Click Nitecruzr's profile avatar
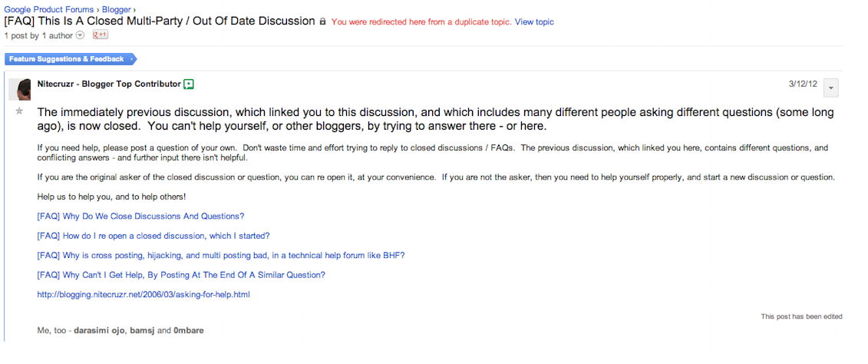 19,89
